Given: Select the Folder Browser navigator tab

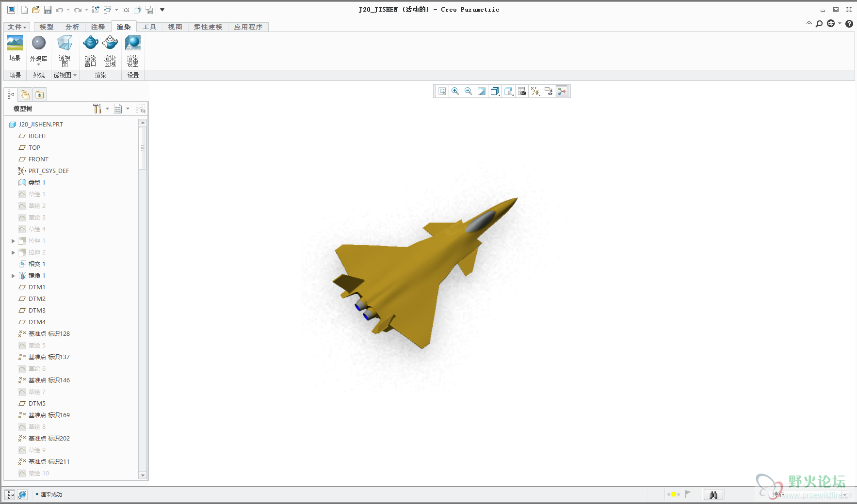Looking at the screenshot, I should pos(25,94).
